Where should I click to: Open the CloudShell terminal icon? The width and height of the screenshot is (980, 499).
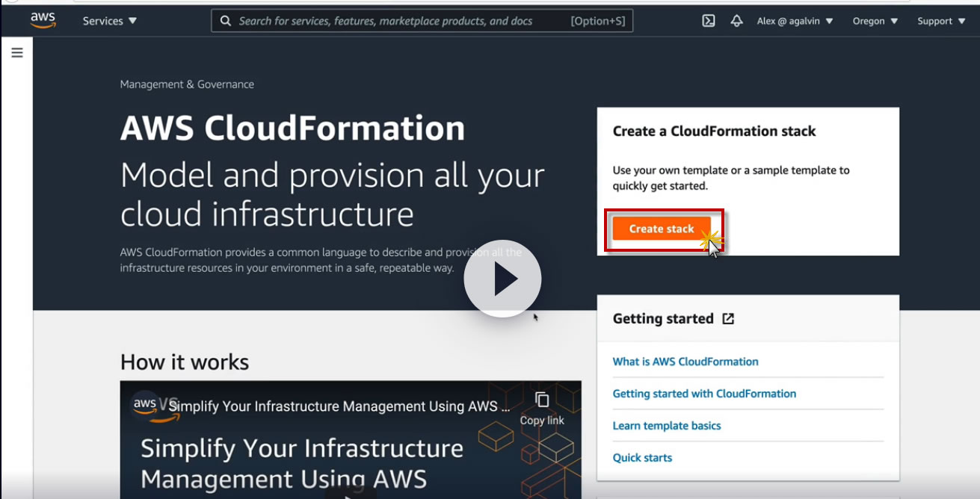(709, 21)
